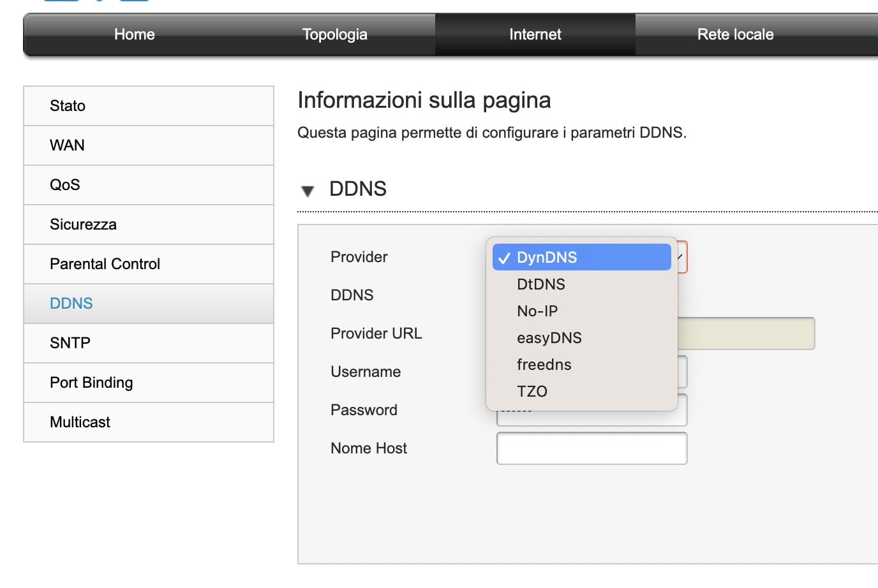The width and height of the screenshot is (878, 588).
Task: Collapse the DDNS section triangle
Action: (308, 191)
